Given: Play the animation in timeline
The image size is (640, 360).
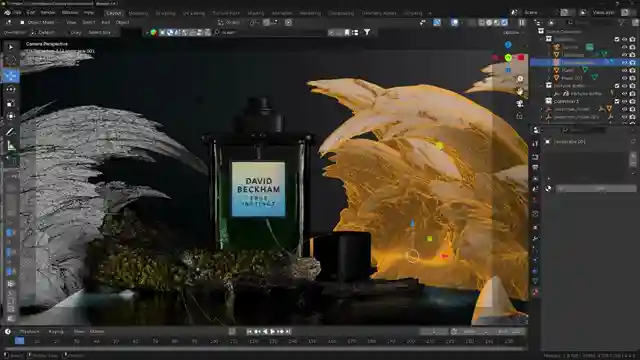Looking at the screenshot, I should (273, 331).
